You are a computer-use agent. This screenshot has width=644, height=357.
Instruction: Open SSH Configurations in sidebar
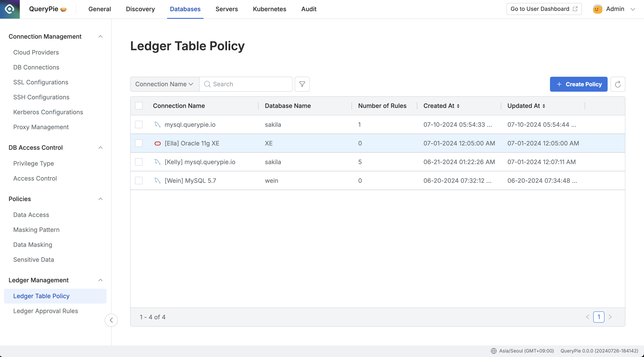41,97
